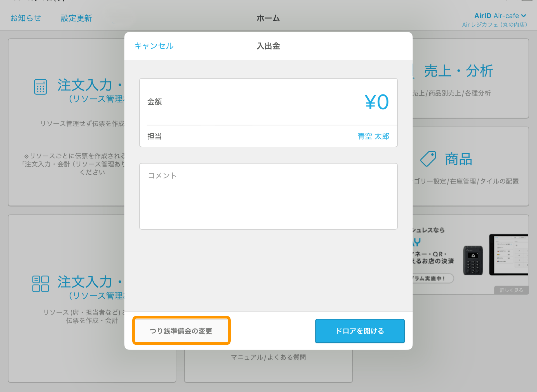Click the price tag icon beside 商品
Screen dimensions: 537x392
coord(428,159)
